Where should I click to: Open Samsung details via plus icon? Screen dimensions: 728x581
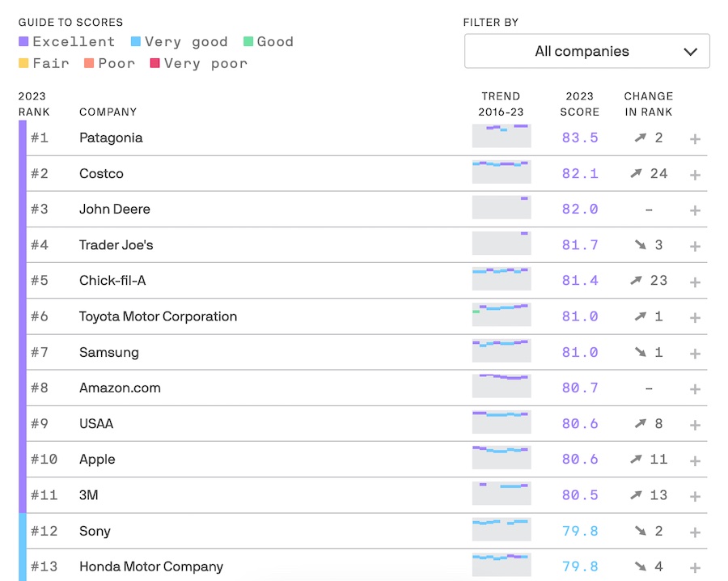click(694, 353)
